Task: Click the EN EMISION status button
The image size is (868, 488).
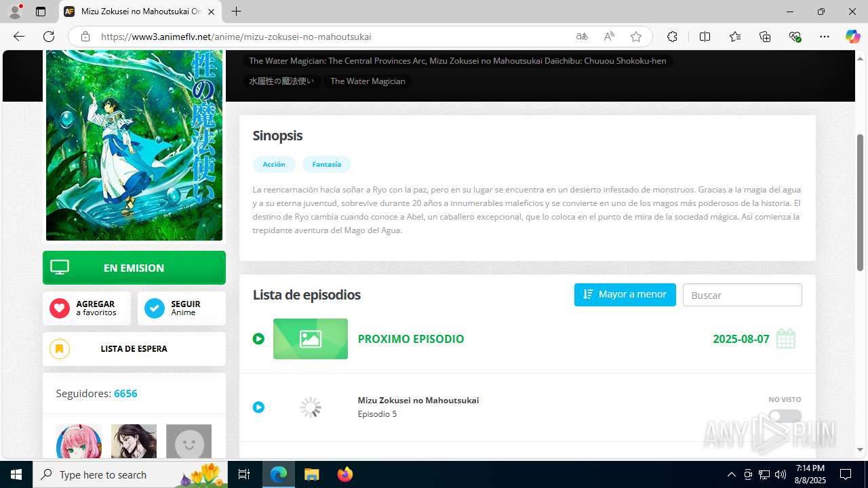Action: pos(134,268)
